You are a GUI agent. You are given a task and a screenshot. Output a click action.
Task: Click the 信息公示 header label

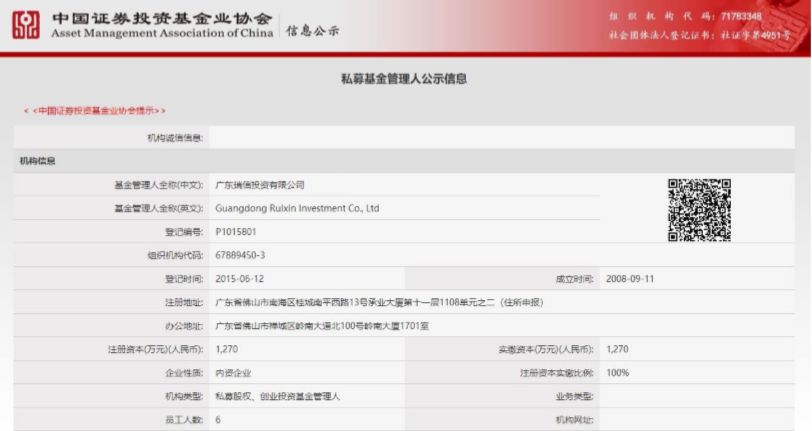pyautogui.click(x=313, y=31)
